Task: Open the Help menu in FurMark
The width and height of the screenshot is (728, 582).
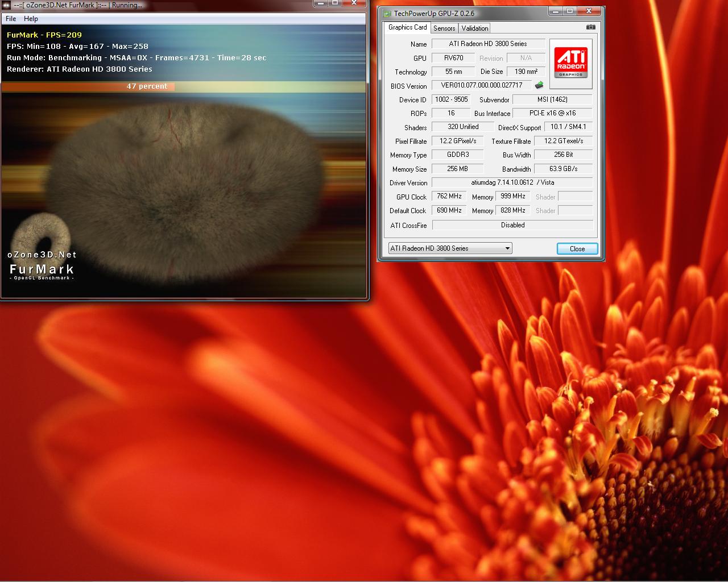Action: pyautogui.click(x=31, y=19)
